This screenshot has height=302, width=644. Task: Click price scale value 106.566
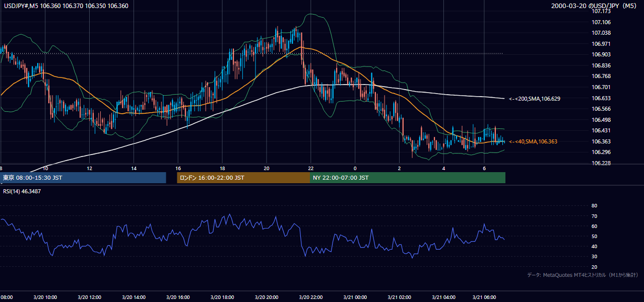(x=601, y=109)
